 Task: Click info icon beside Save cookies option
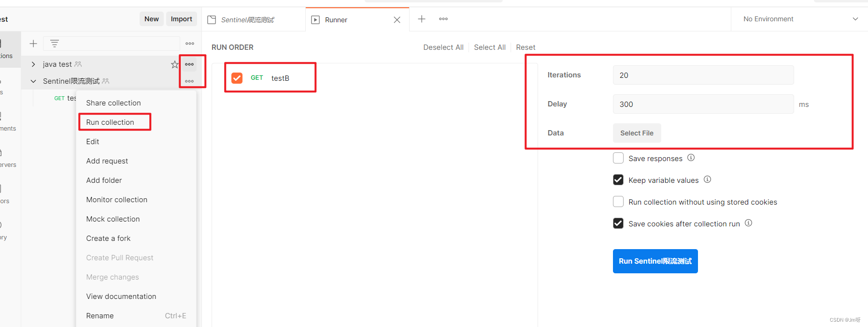[748, 223]
